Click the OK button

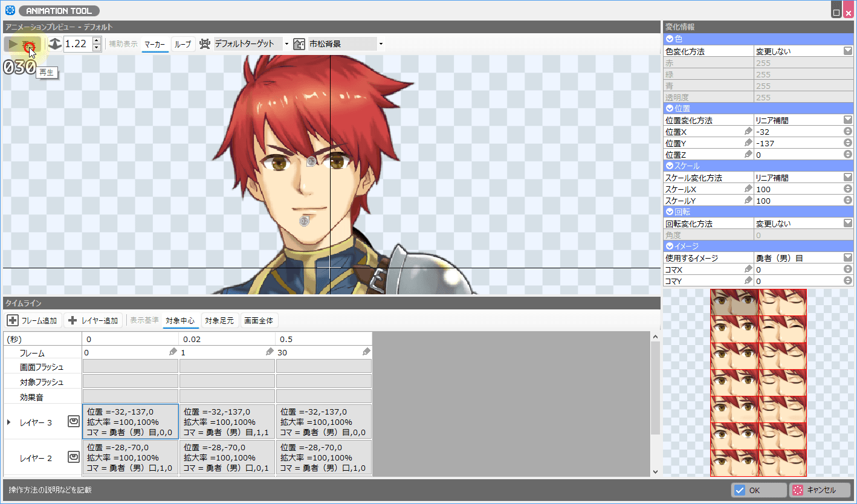[x=759, y=490]
